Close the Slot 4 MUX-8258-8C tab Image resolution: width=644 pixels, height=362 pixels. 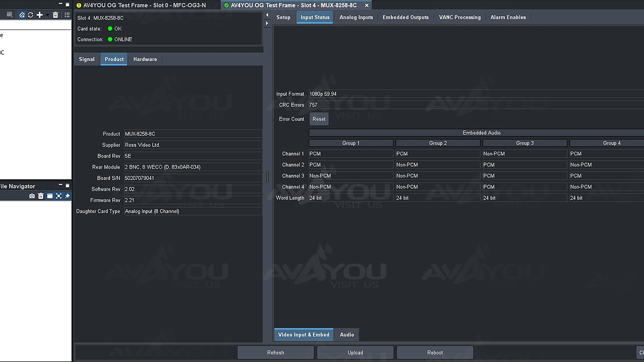pyautogui.click(x=367, y=5)
